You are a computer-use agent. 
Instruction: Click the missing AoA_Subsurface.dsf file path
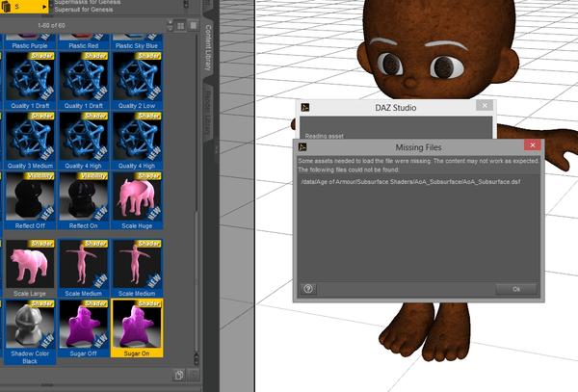click(410, 182)
